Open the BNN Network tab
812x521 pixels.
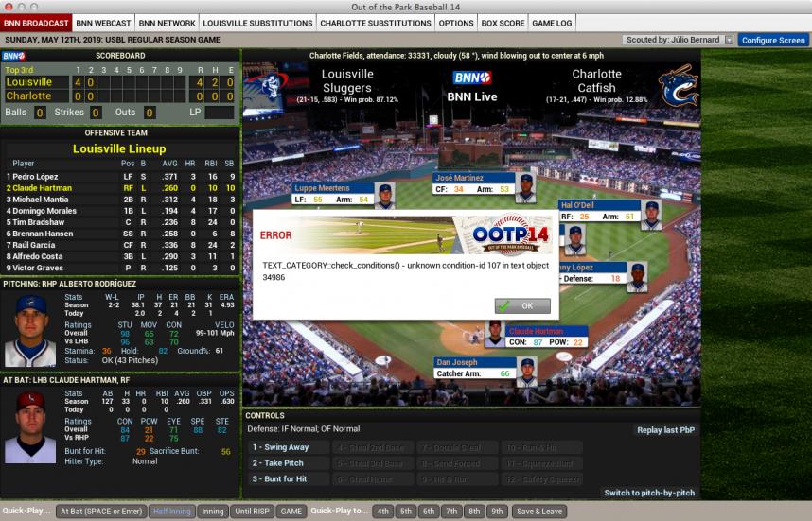tap(167, 24)
